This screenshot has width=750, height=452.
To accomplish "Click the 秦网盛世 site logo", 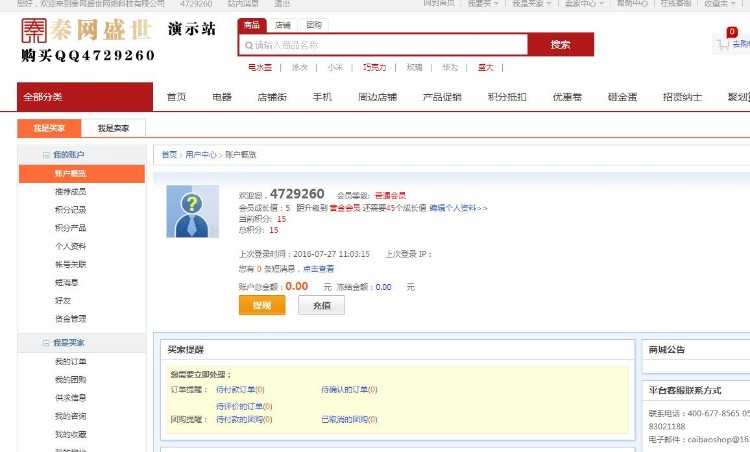I will (x=87, y=30).
